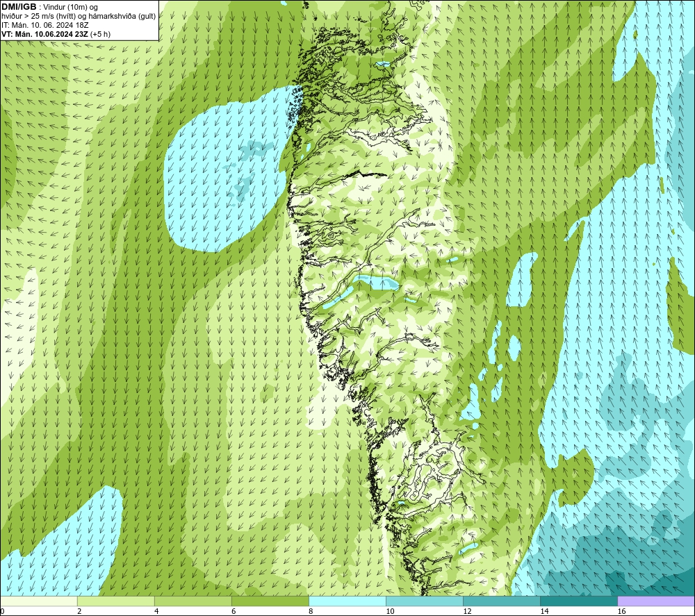Click the scale label '2'
This screenshot has width=695, height=616.
tap(79, 612)
